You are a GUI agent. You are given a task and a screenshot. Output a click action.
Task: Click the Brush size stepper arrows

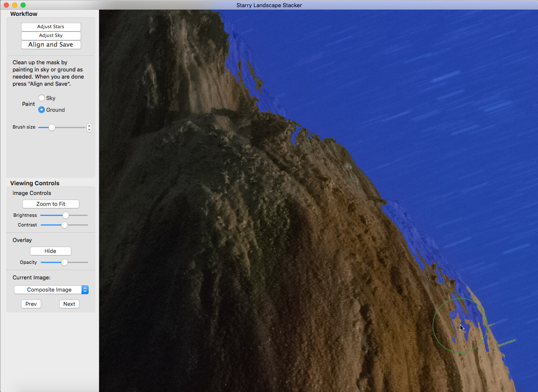(89, 127)
